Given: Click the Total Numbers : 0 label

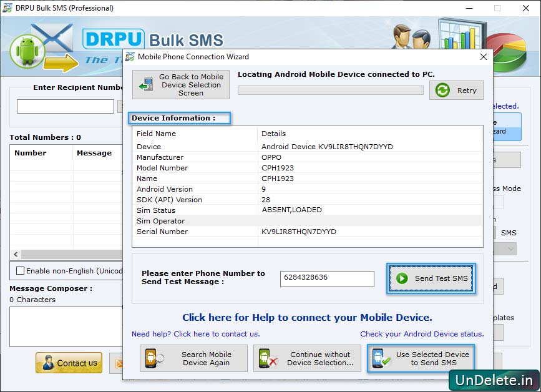Looking at the screenshot, I should click(x=45, y=137).
